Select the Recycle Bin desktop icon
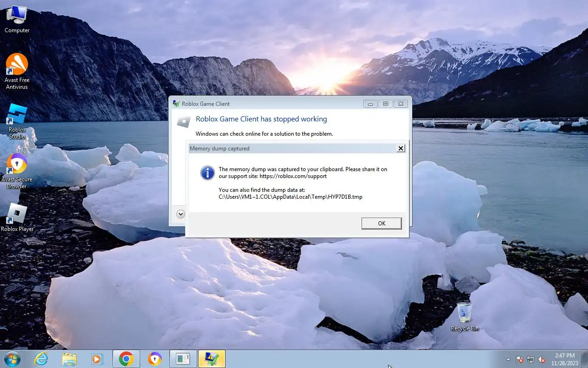Image resolution: width=588 pixels, height=368 pixels. [464, 316]
